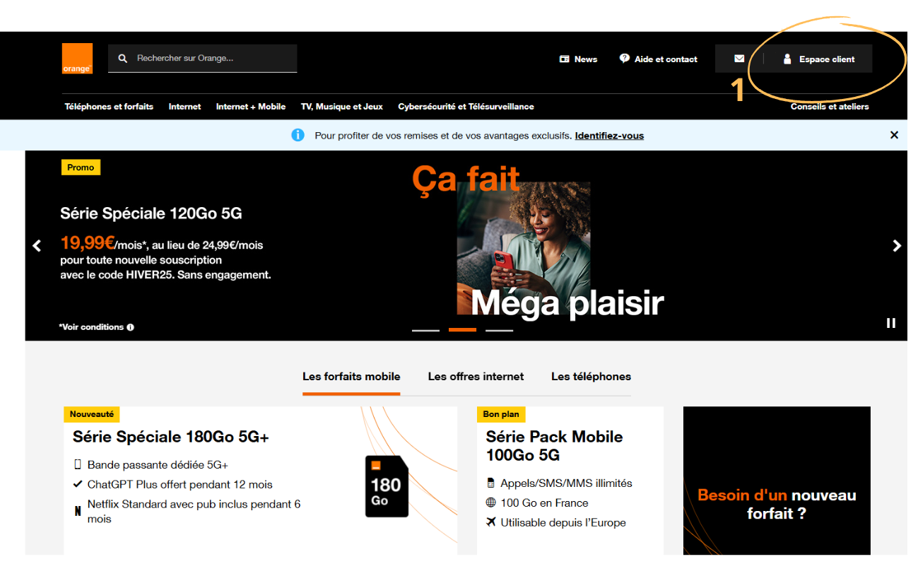Click the woman with phone promo image
918x588 pixels.
pyautogui.click(x=524, y=247)
